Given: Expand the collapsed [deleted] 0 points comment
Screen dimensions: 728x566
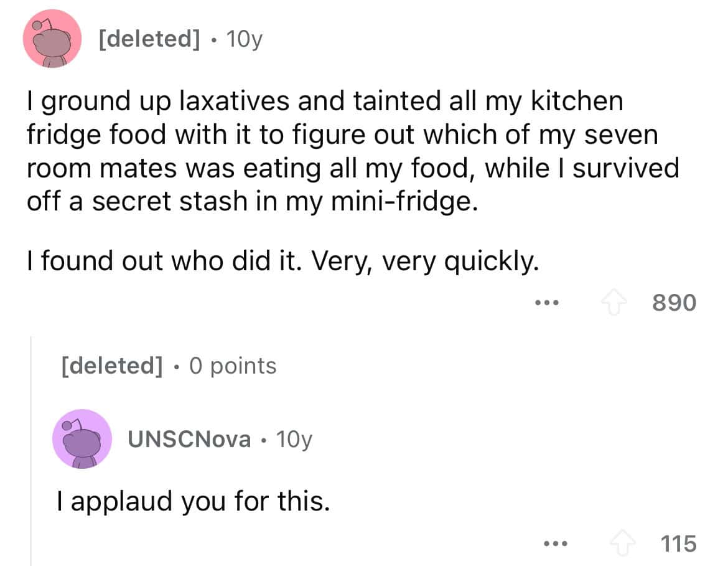Looking at the screenshot, I should 110,366.
